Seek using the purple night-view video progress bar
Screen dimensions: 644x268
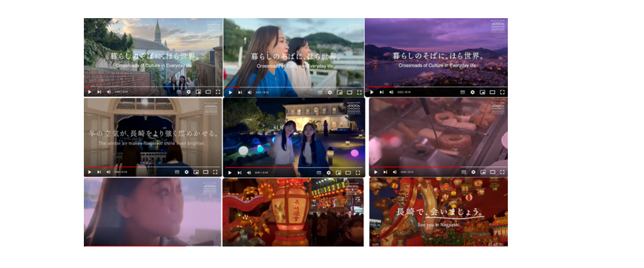(x=436, y=87)
